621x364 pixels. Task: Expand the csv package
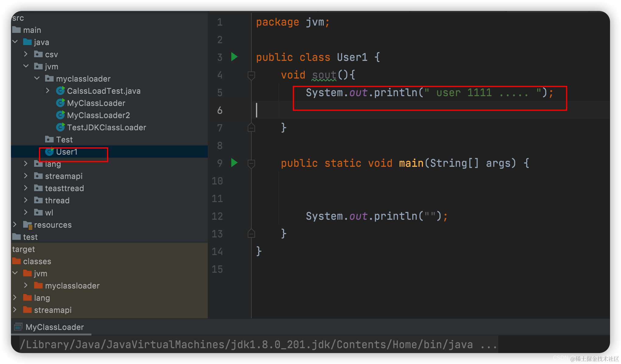tap(26, 54)
